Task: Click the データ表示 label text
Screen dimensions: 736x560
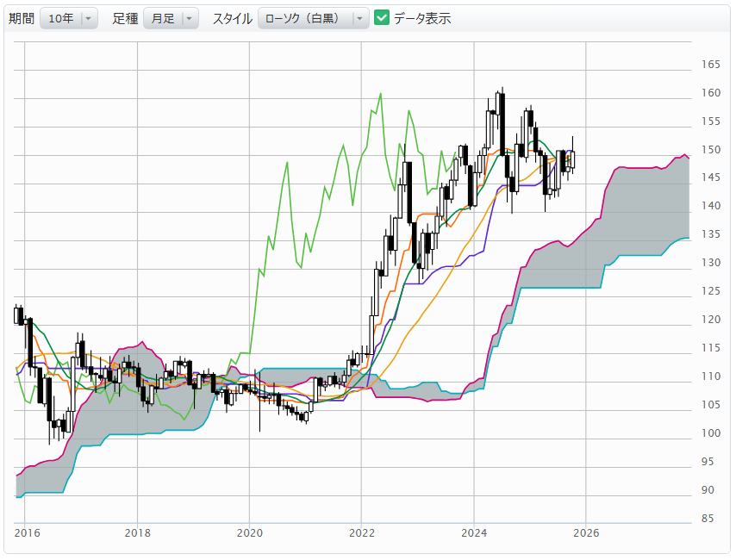Action: 422,18
